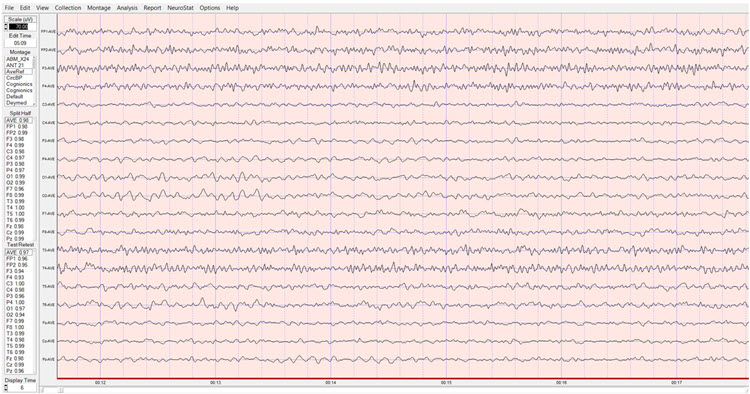Click the Scale (uV) spinner arrows
Viewport: 750px width, 394px height.
[6, 27]
